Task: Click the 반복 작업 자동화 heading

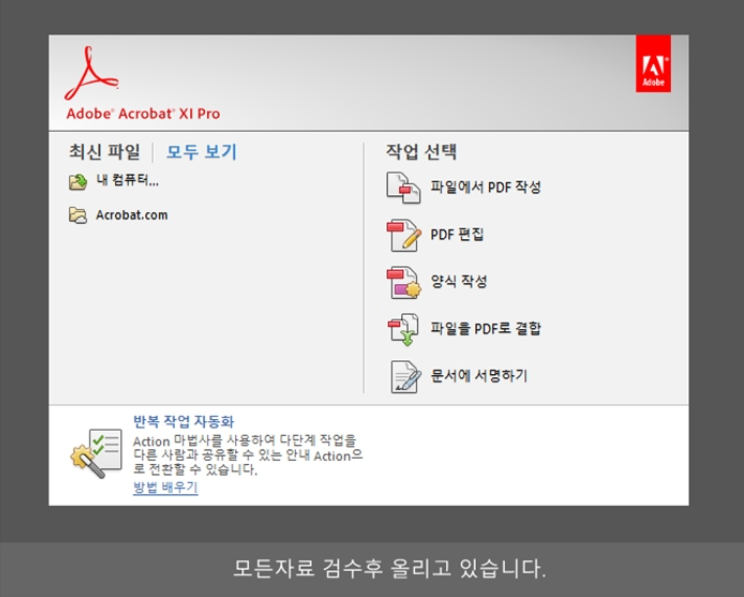Action: (183, 420)
